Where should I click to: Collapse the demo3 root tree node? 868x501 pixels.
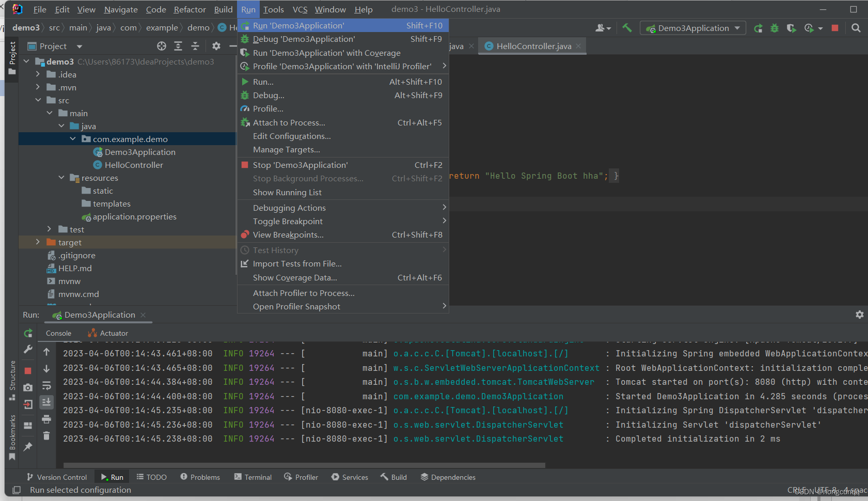[x=26, y=61]
